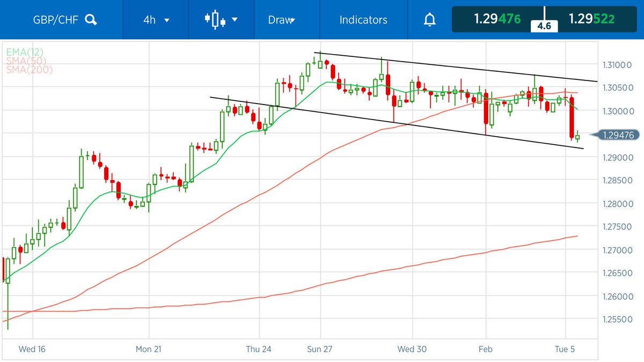Click the buy price 1.29522
Image resolution: width=644 pixels, height=362 pixels.
(592, 19)
